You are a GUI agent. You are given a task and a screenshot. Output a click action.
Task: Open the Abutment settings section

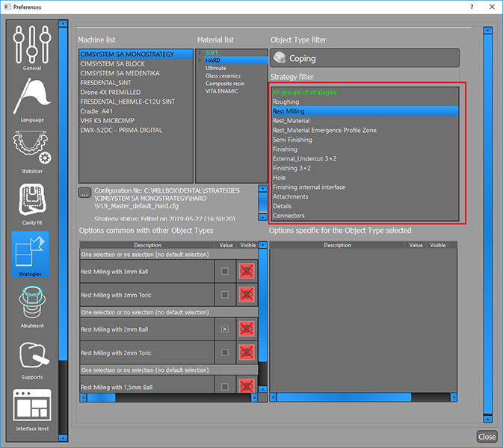[x=31, y=307]
